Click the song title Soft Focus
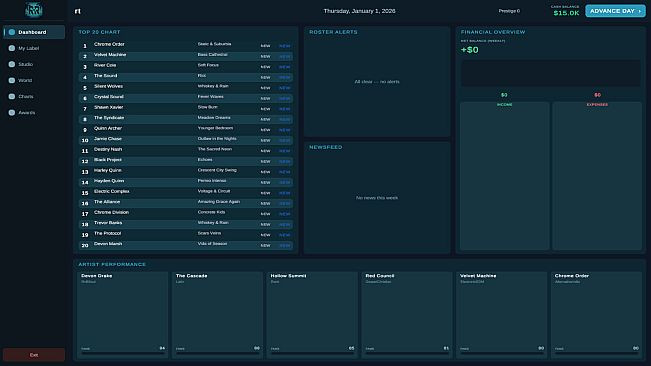The height and width of the screenshot is (366, 651). coord(208,65)
